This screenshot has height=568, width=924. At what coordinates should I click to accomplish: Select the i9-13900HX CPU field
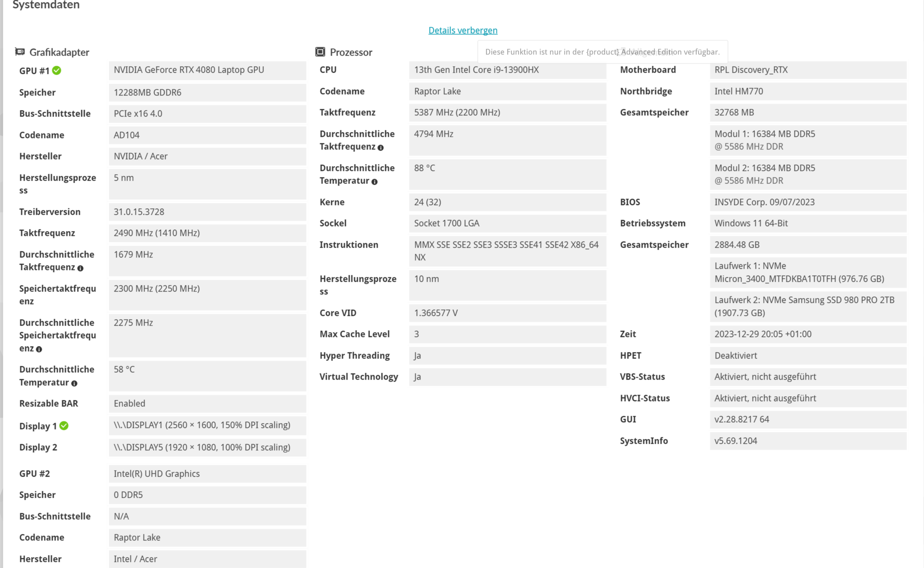[x=507, y=70]
